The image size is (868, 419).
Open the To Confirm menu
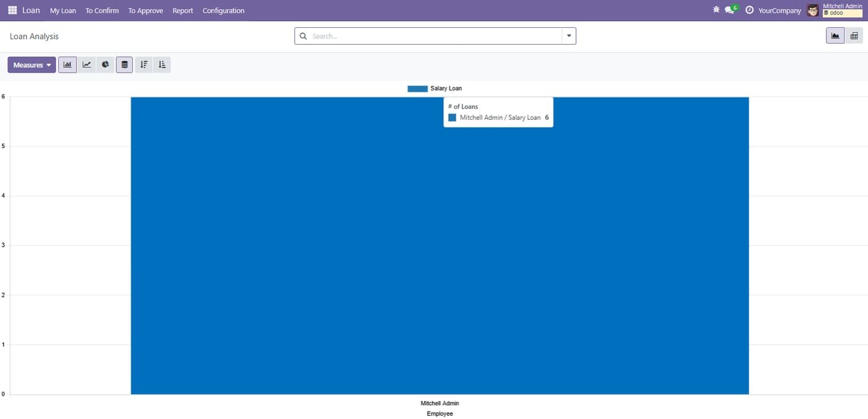[102, 11]
